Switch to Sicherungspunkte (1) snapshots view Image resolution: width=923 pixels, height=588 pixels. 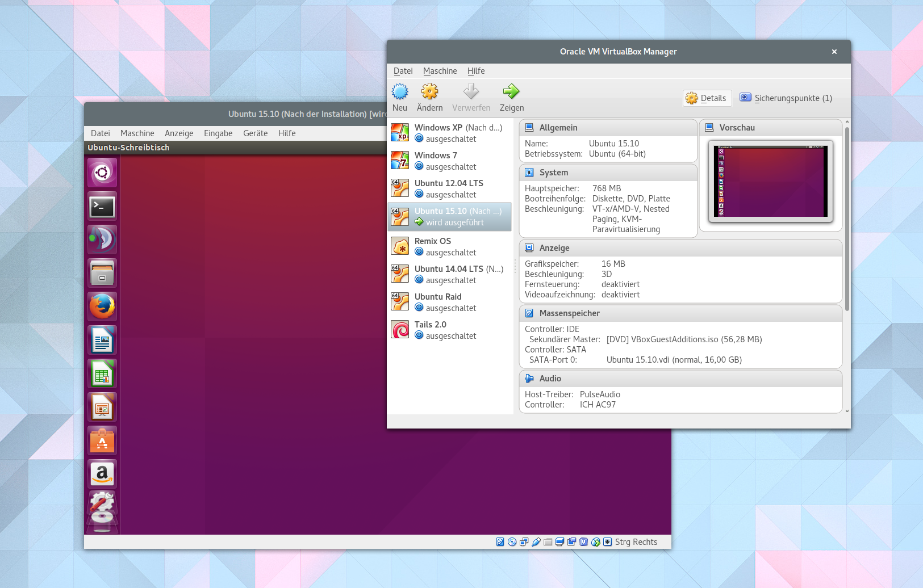click(786, 98)
